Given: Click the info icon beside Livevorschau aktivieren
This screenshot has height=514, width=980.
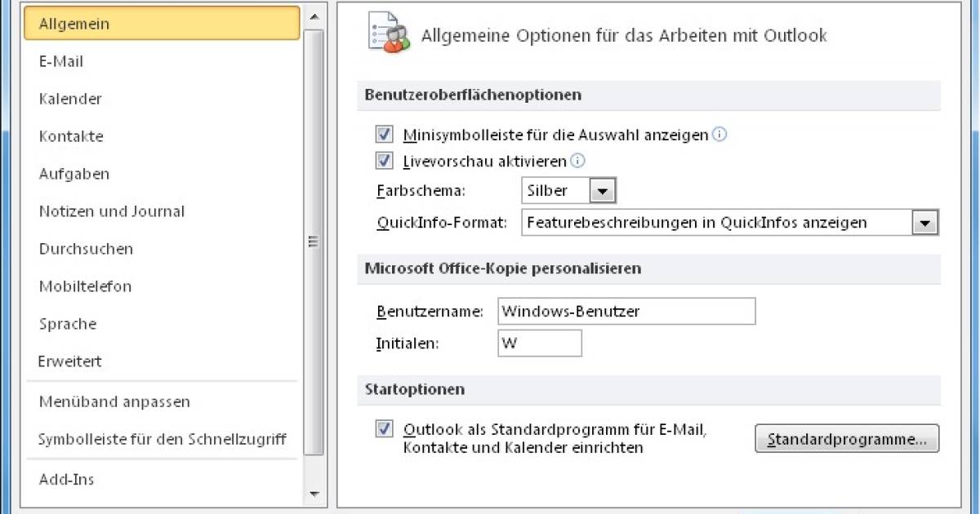Looking at the screenshot, I should click(x=577, y=161).
